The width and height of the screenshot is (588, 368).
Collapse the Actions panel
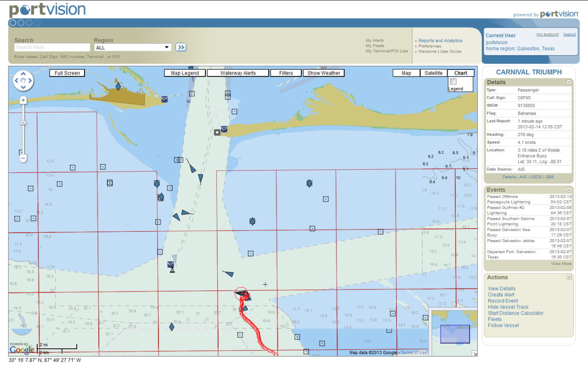tap(569, 277)
